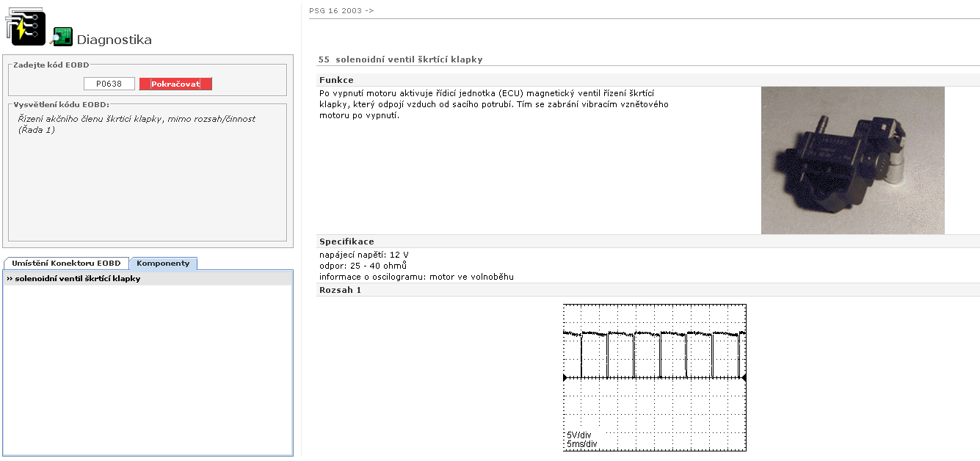Click the Zadejte kód EOBD group label

(x=51, y=65)
